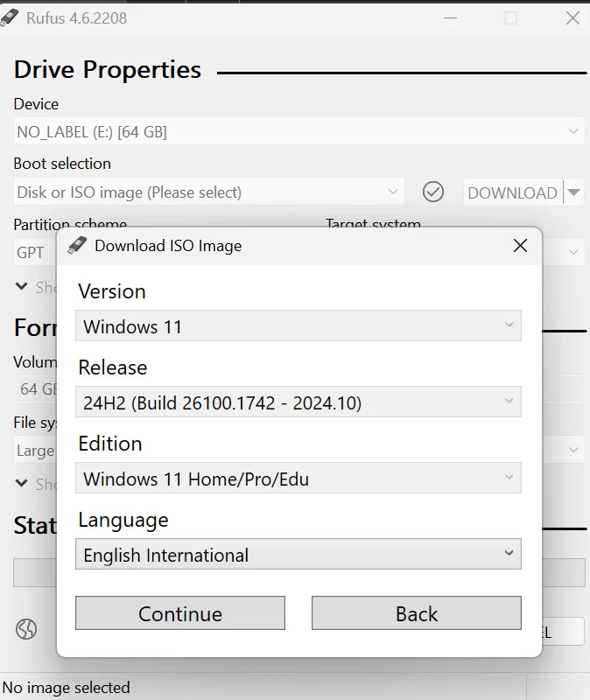Click the 'Boot selection' label
The width and height of the screenshot is (590, 700).
coord(62,164)
